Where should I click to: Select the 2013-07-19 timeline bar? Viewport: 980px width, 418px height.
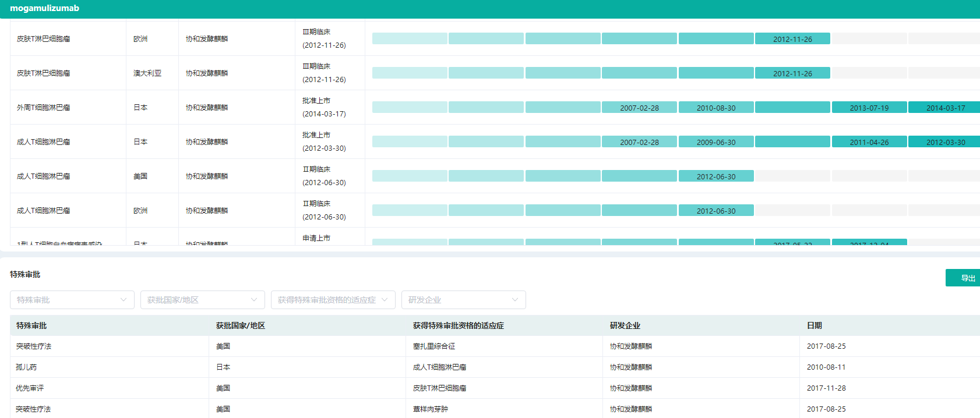[x=869, y=108]
